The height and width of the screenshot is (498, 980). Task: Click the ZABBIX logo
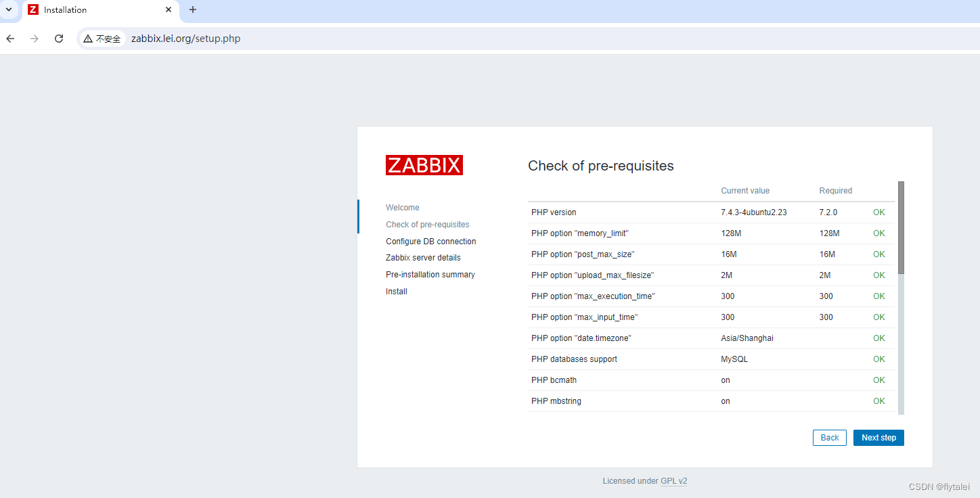(424, 165)
